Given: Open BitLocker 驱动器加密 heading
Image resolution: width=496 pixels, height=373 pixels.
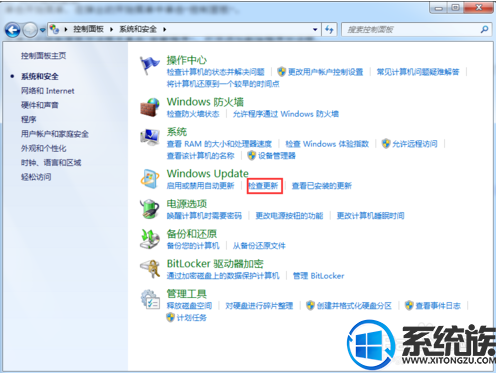Looking at the screenshot, I should pos(215,264).
